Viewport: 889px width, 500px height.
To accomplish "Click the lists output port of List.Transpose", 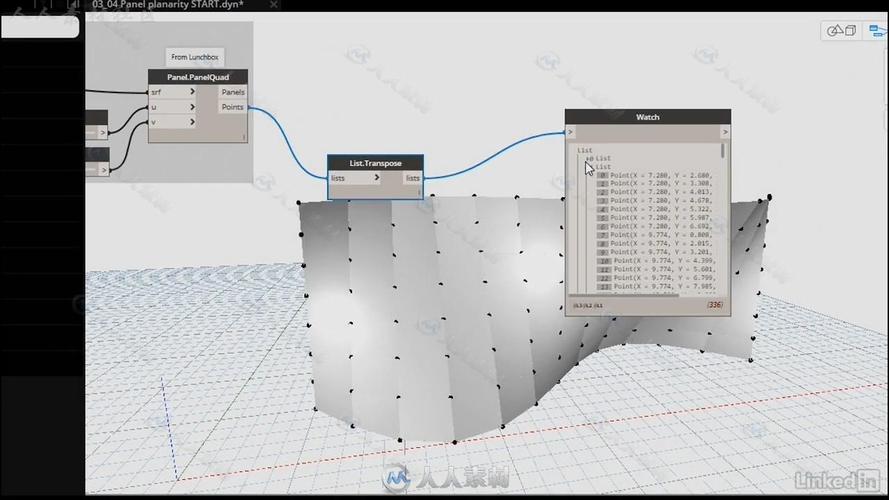I will [412, 178].
